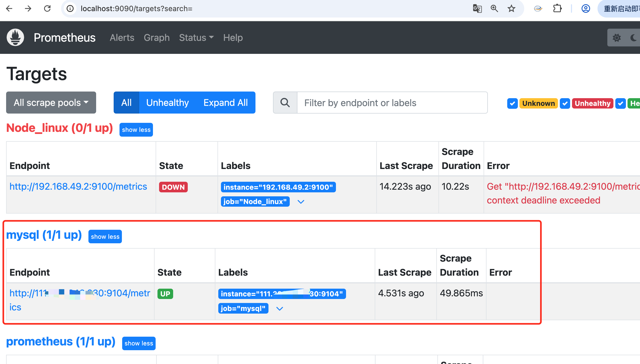Click the browser reload icon
The image size is (640, 364).
[47, 8]
